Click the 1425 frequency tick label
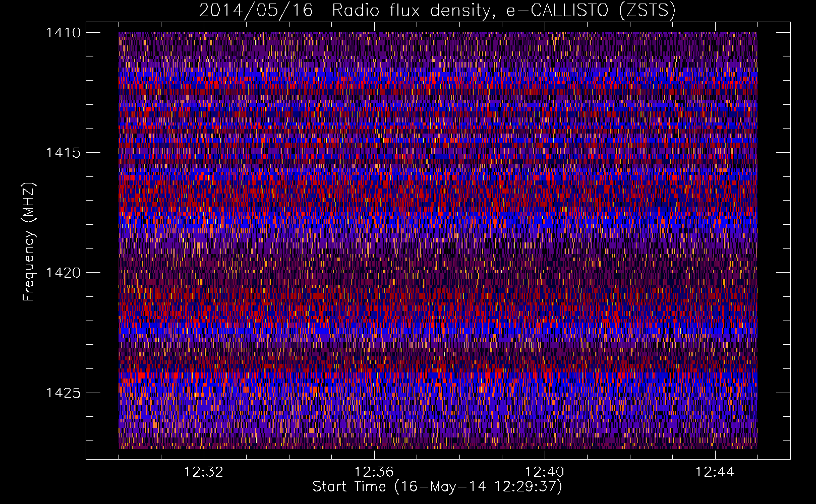The height and width of the screenshot is (504, 816). point(63,393)
